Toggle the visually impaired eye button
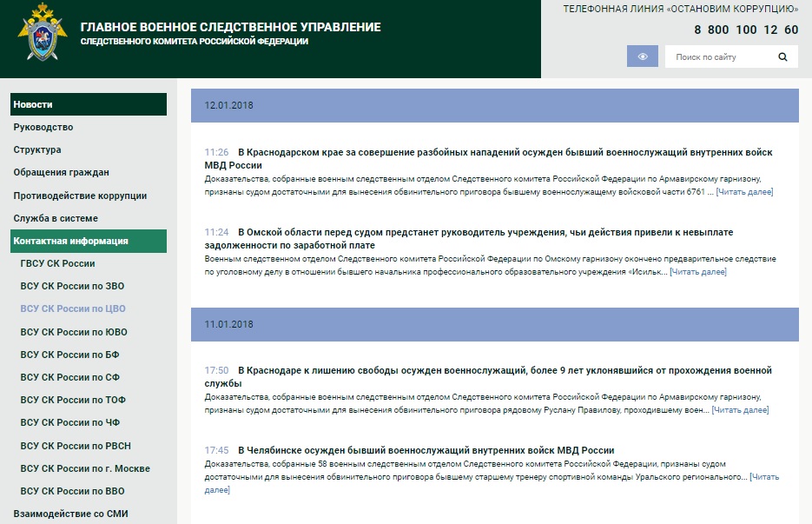 [642, 56]
